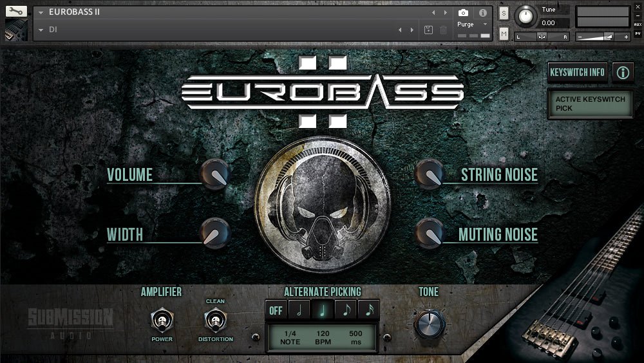Click the TONE knob
This screenshot has height=363, width=644.
tap(429, 324)
